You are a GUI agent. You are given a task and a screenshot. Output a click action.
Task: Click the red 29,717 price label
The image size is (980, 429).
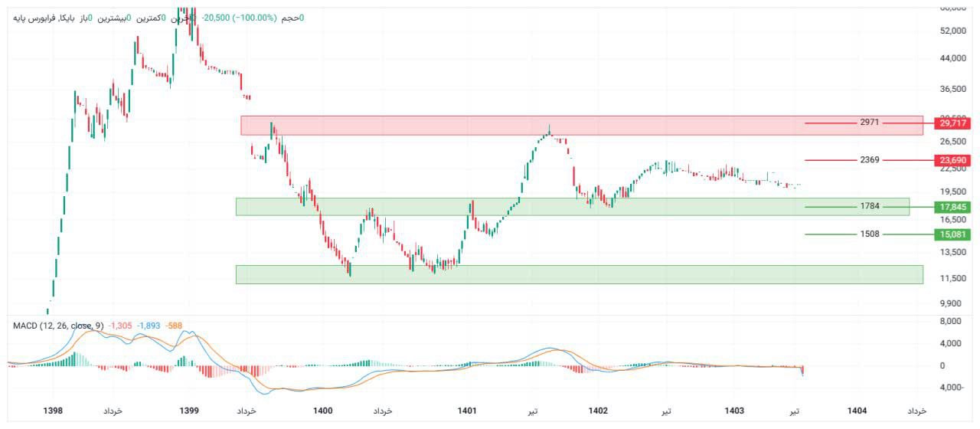[x=952, y=123]
